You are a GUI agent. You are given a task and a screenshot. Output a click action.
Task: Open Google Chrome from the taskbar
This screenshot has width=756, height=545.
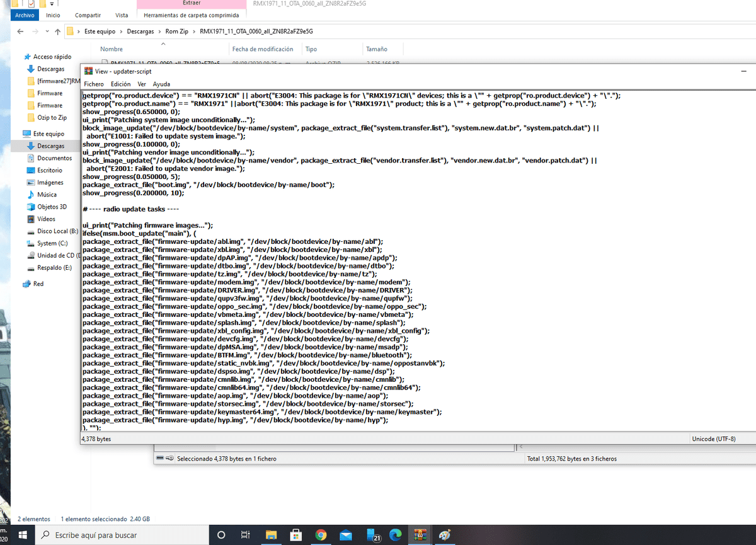point(321,535)
